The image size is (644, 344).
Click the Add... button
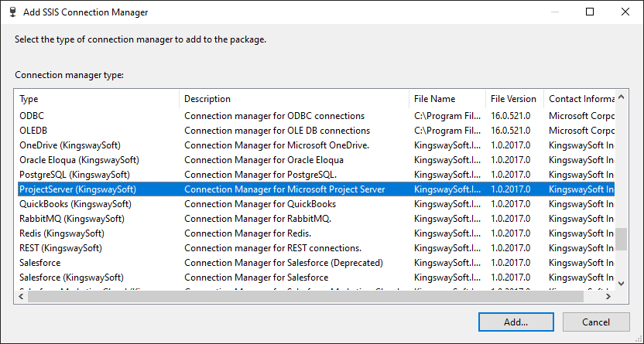516,322
